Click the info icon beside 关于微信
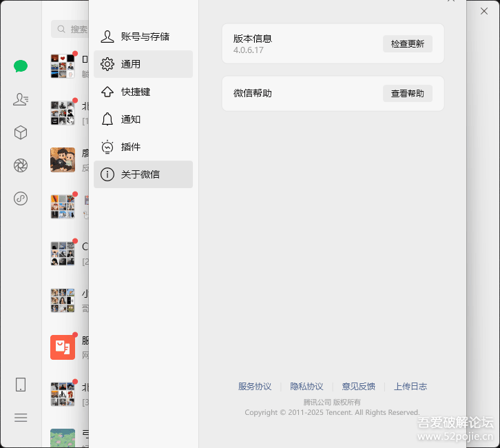The width and height of the screenshot is (500, 448). tap(107, 174)
